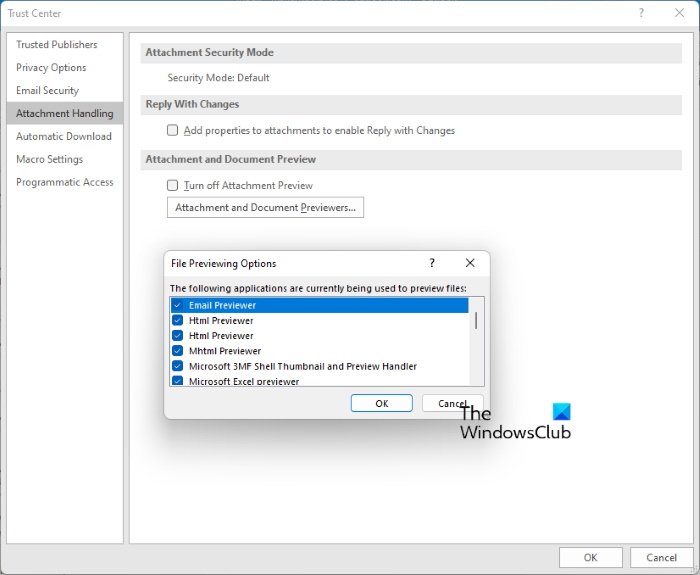
Task: Check Turn off Attachment Preview
Action: point(172,185)
